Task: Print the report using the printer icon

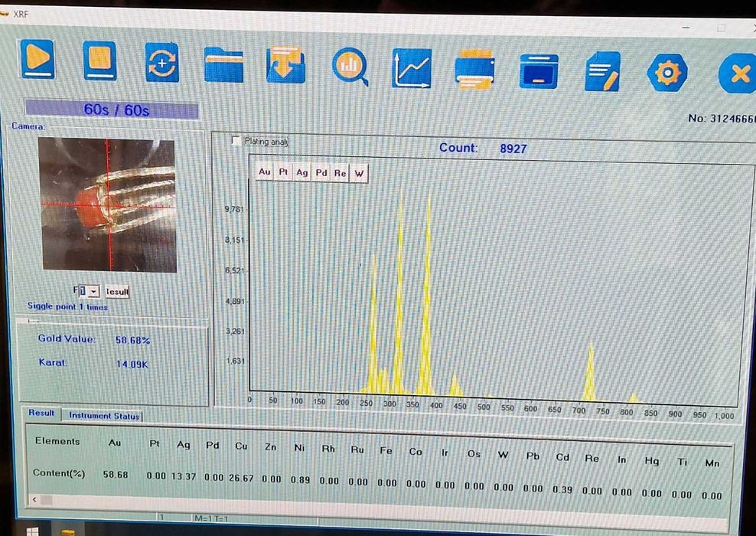Action: (474, 70)
